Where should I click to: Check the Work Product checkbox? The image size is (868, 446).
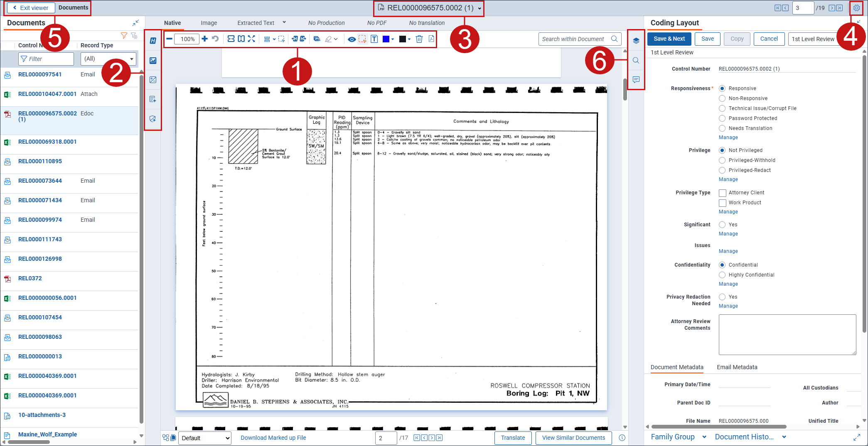point(723,203)
